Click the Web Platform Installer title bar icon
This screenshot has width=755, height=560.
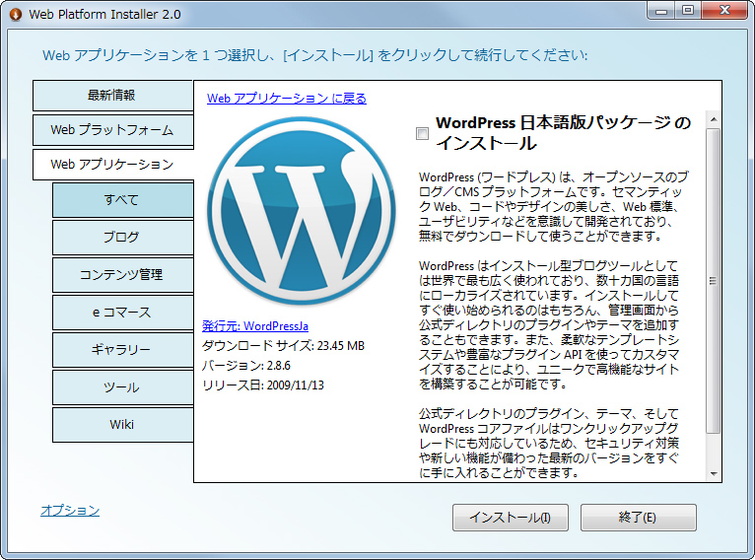coord(16,15)
